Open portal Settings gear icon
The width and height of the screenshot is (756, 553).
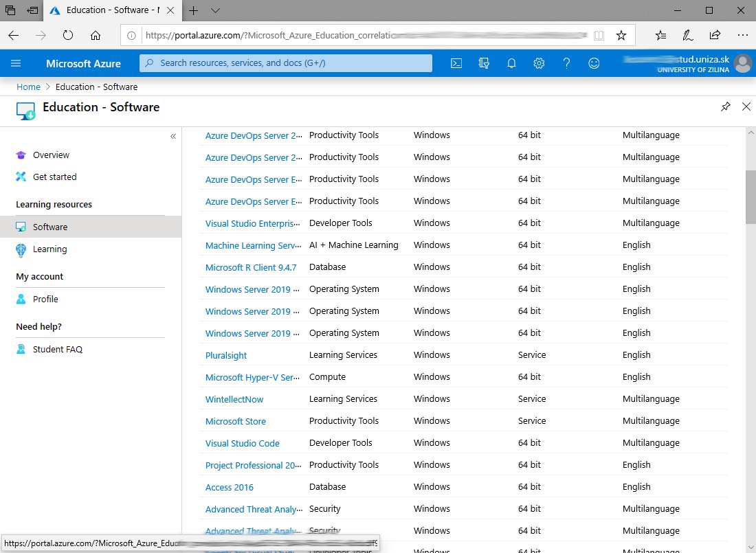click(x=539, y=63)
